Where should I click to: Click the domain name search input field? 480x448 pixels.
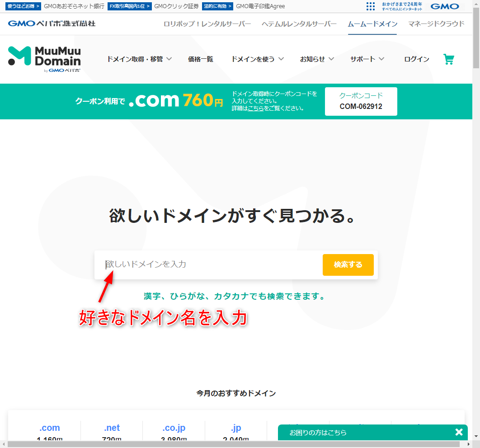(x=208, y=264)
